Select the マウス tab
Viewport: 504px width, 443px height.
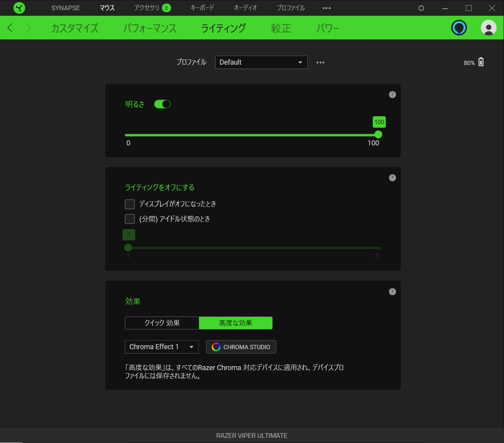(107, 8)
